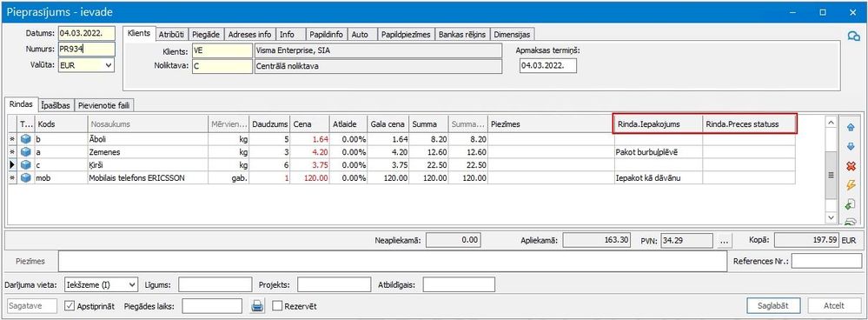Click the Atbildīgais input field
Viewport: 868px width, 320px height.
click(459, 284)
